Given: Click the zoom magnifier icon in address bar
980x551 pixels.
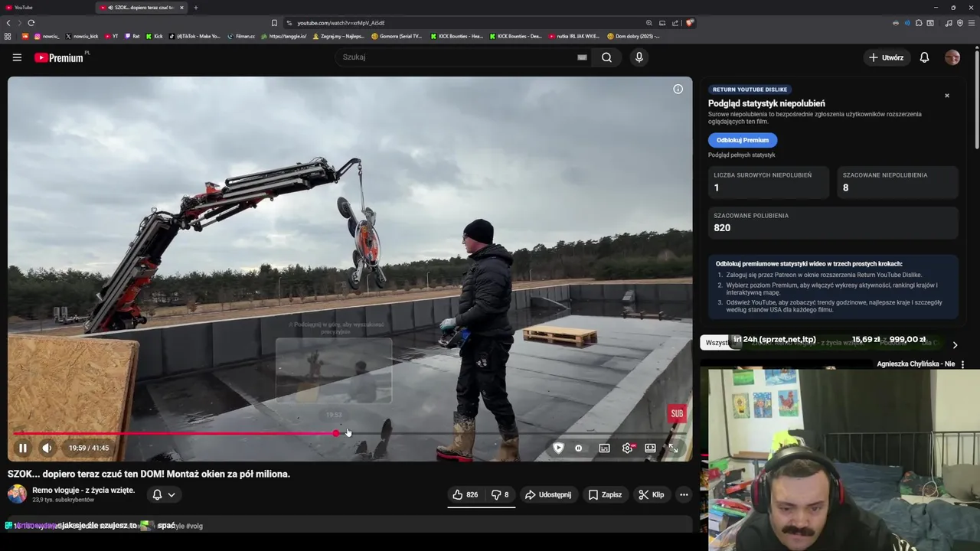Looking at the screenshot, I should (649, 23).
